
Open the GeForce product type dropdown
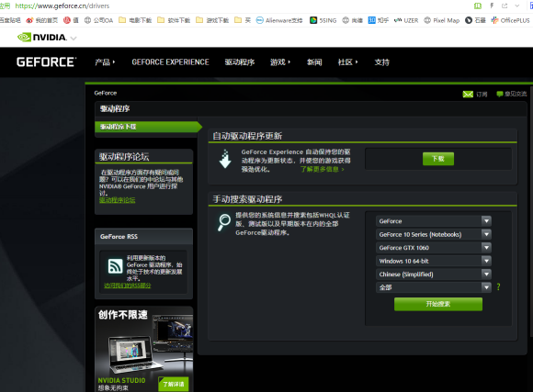(x=434, y=221)
